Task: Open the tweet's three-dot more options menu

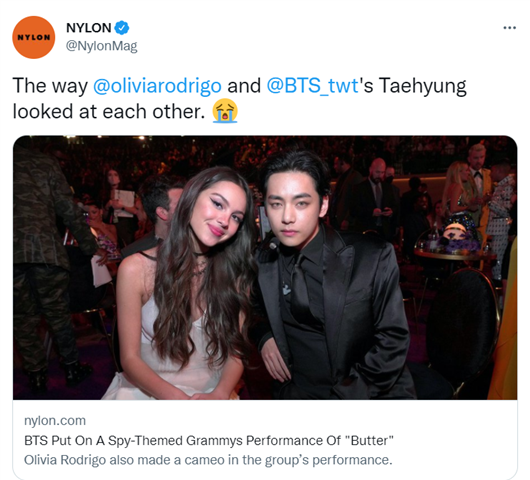Action: tap(509, 28)
